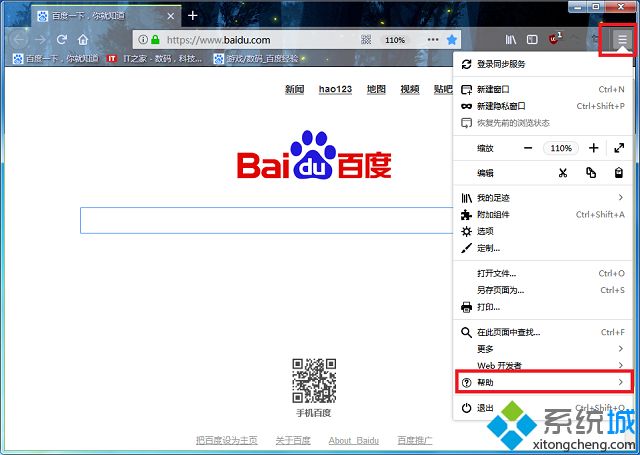This screenshot has height=455, width=640.
Task: Click the 把百度设为主页 footer link
Action: pyautogui.click(x=227, y=440)
